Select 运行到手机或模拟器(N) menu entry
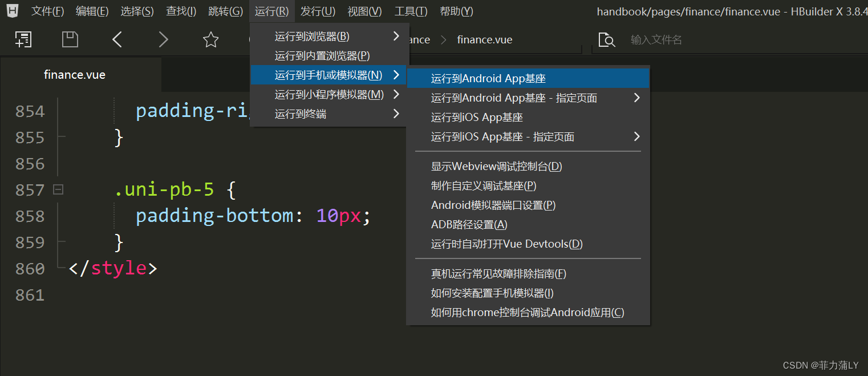This screenshot has width=868, height=376. (x=330, y=75)
